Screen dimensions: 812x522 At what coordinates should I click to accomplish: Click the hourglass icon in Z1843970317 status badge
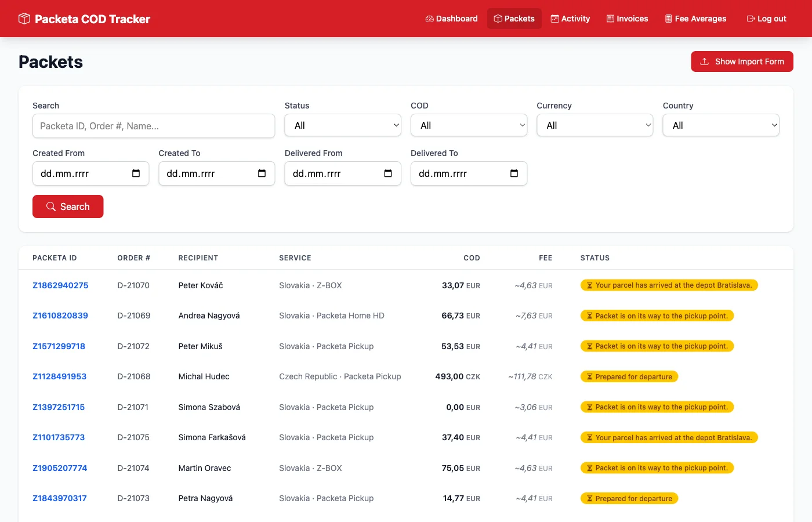[590, 499]
